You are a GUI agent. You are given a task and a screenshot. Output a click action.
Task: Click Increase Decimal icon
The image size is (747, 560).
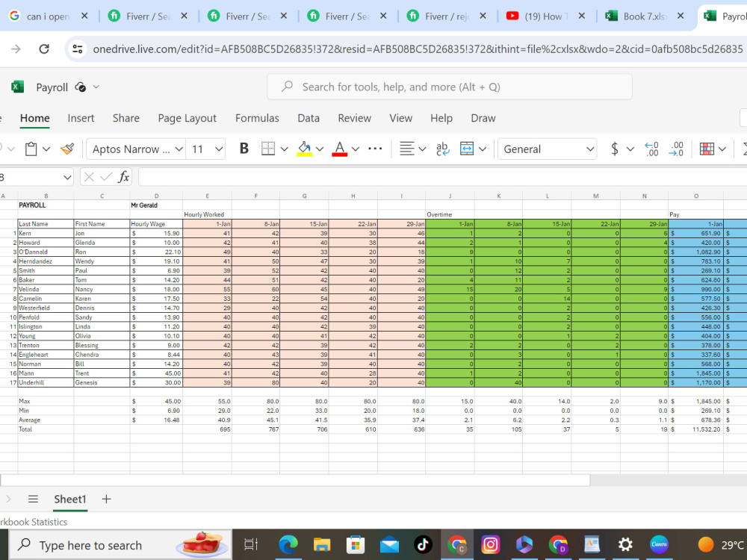coord(676,149)
